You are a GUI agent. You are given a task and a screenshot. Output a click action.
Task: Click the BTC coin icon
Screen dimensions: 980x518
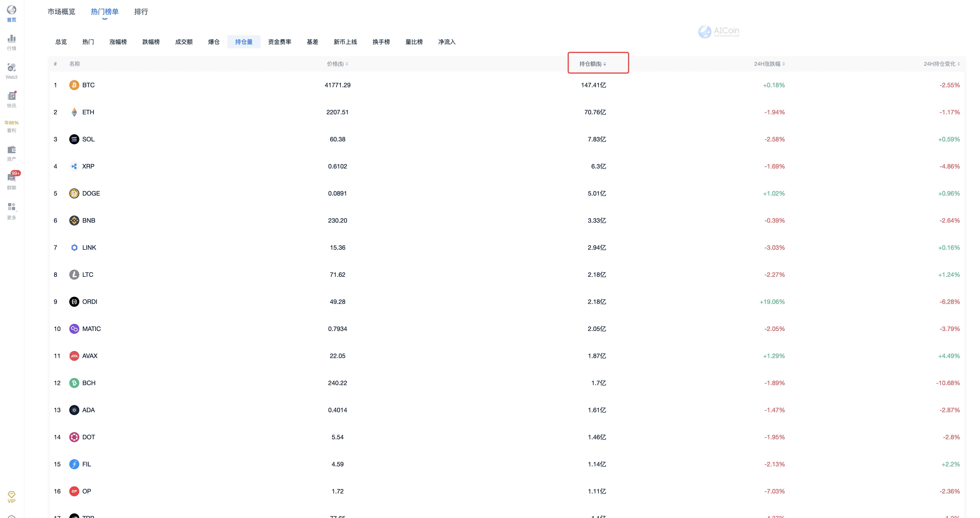click(x=74, y=85)
